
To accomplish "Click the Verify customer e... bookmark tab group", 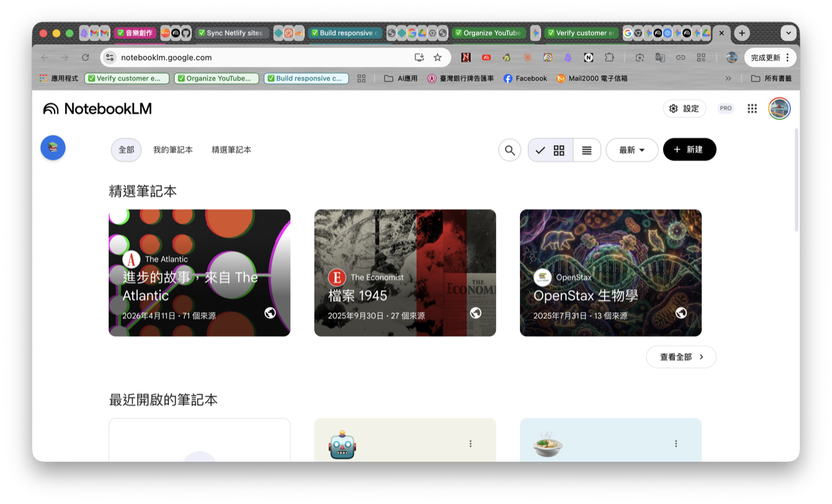I will pos(127,79).
